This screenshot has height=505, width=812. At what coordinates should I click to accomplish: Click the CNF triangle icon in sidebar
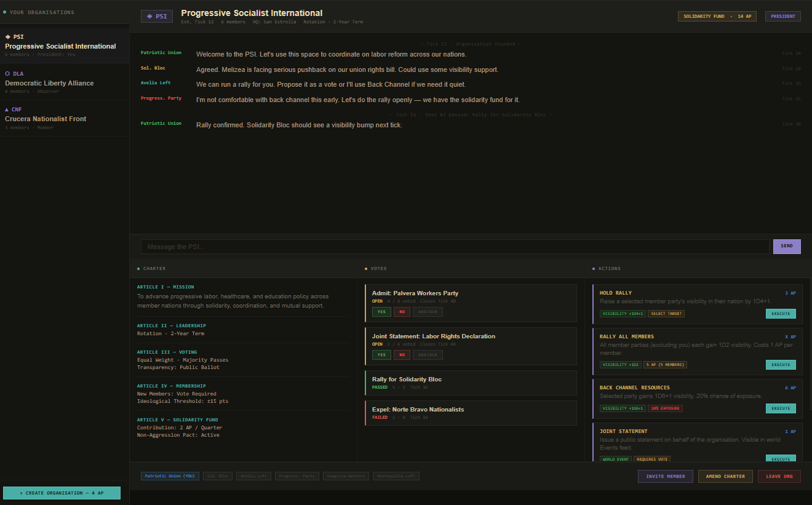click(x=7, y=109)
